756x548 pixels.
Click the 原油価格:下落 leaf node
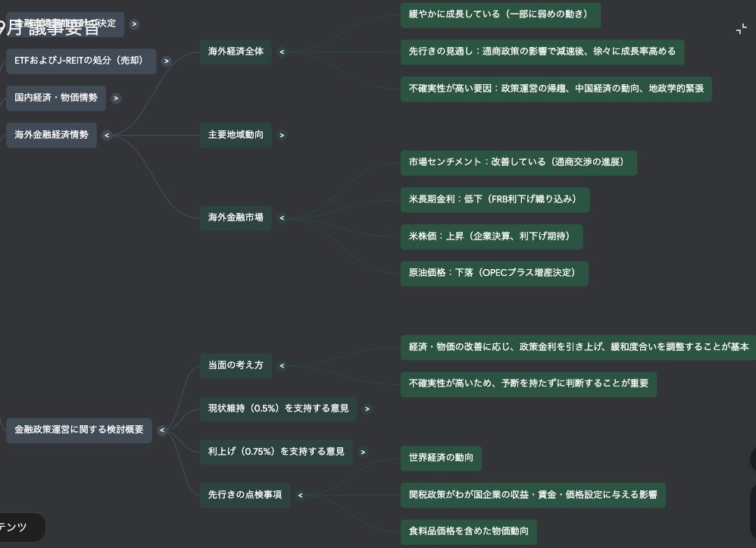coord(494,272)
